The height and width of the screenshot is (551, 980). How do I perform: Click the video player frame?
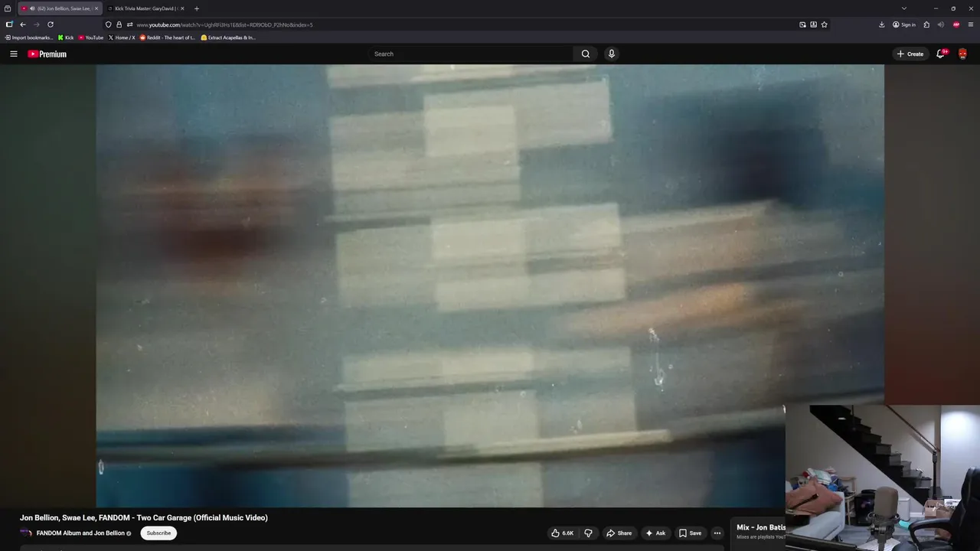[x=490, y=285]
